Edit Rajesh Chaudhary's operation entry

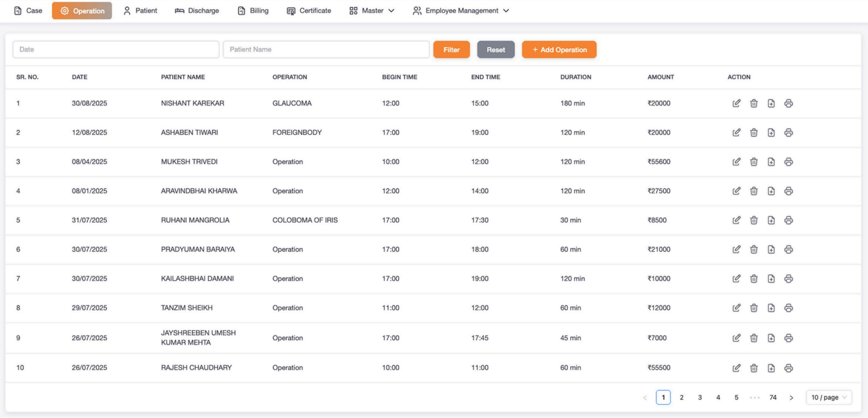736,368
